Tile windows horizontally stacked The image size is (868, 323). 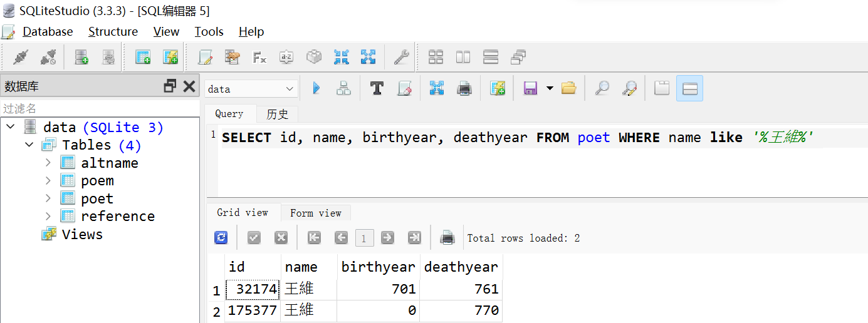491,58
